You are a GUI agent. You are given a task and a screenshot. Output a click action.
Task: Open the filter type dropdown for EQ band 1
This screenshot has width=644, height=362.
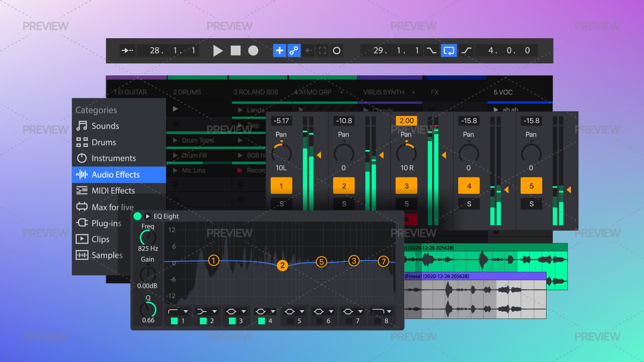tap(185, 311)
